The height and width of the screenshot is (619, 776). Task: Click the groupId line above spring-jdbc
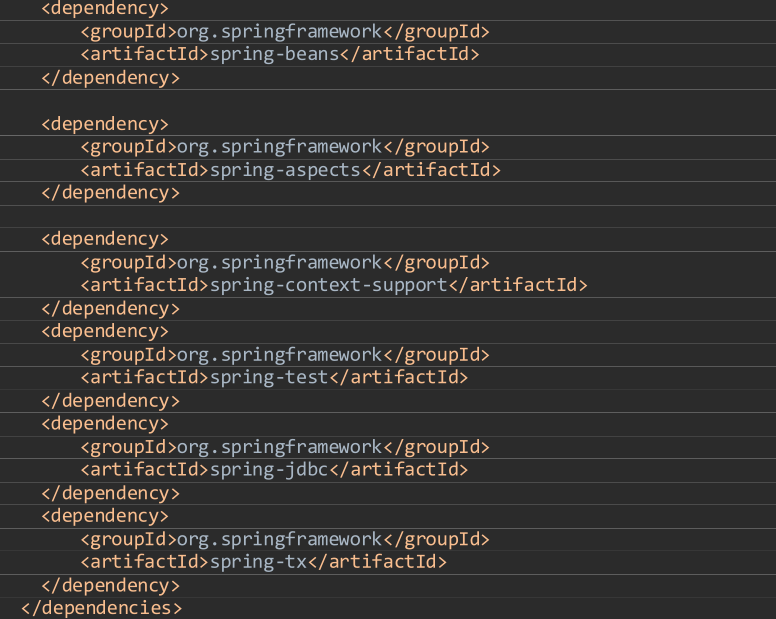[x=285, y=447]
